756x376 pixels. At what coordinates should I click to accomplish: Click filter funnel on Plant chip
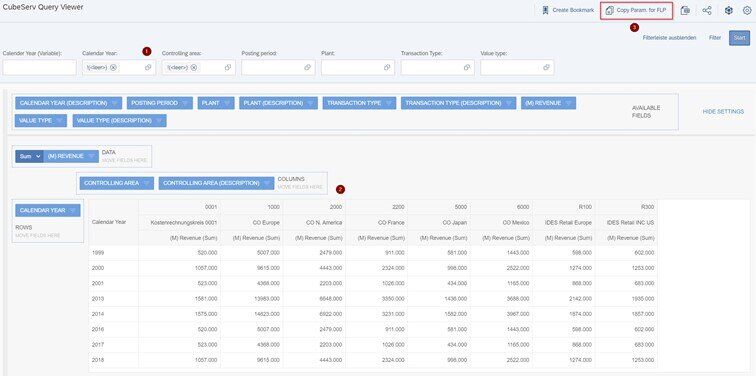pyautogui.click(x=228, y=103)
